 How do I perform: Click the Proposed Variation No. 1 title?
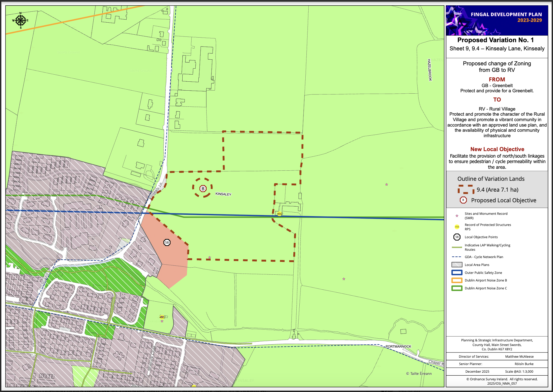495,40
